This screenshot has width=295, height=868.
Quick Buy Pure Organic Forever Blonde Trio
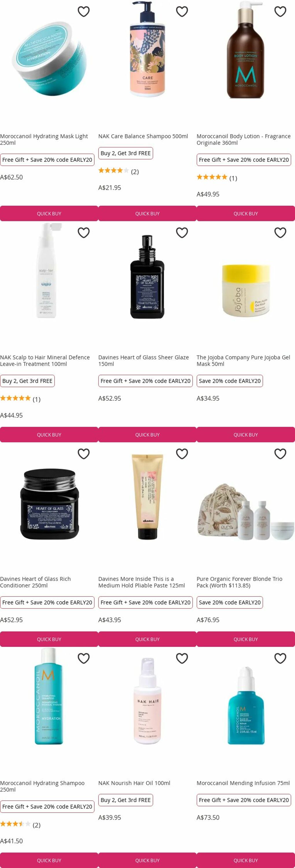(246, 639)
